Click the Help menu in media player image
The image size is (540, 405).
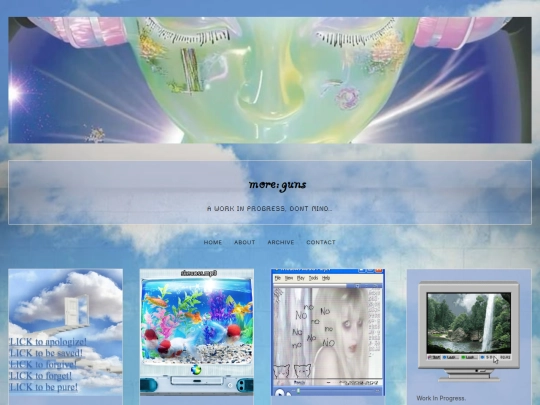coord(326,278)
